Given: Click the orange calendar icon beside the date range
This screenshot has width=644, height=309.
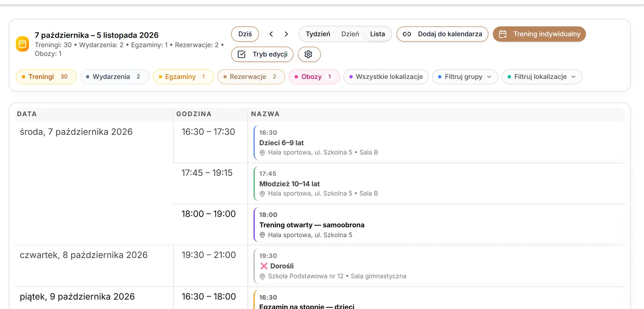Looking at the screenshot, I should [x=22, y=44].
